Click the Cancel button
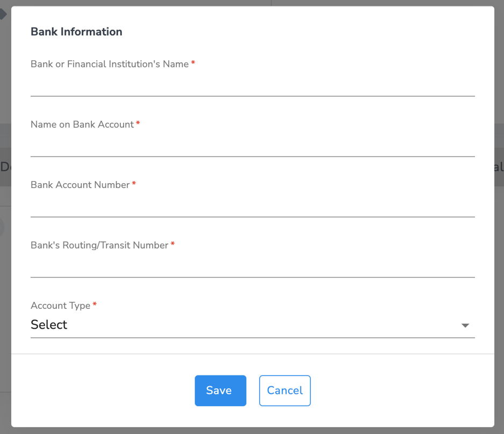The image size is (504, 434). (285, 390)
